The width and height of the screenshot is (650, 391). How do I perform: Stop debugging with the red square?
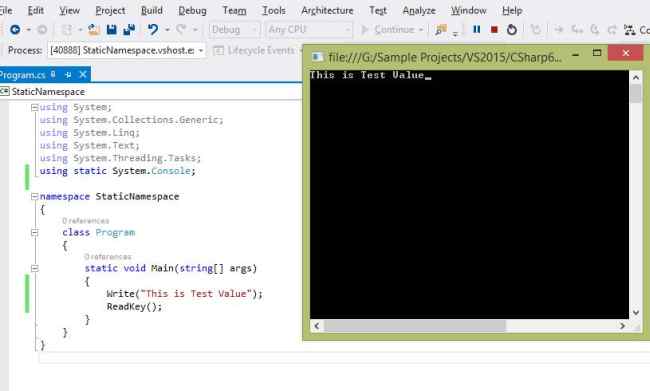tap(494, 29)
